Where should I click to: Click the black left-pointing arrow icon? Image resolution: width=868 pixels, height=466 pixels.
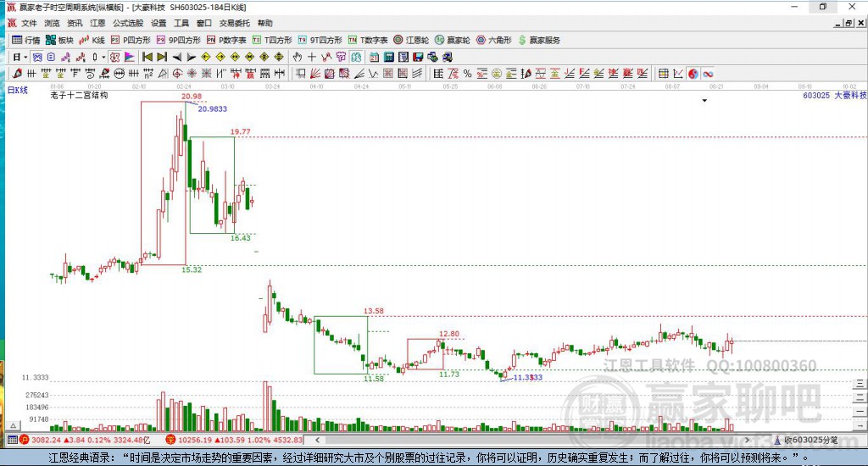pyautogui.click(x=176, y=57)
